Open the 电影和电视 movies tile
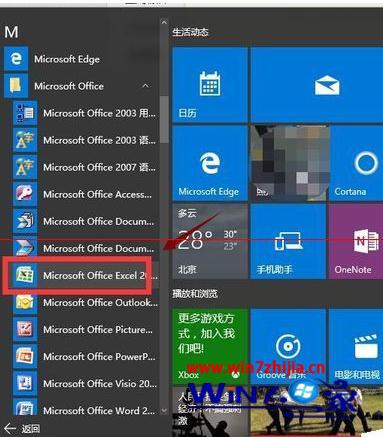 pos(356,346)
